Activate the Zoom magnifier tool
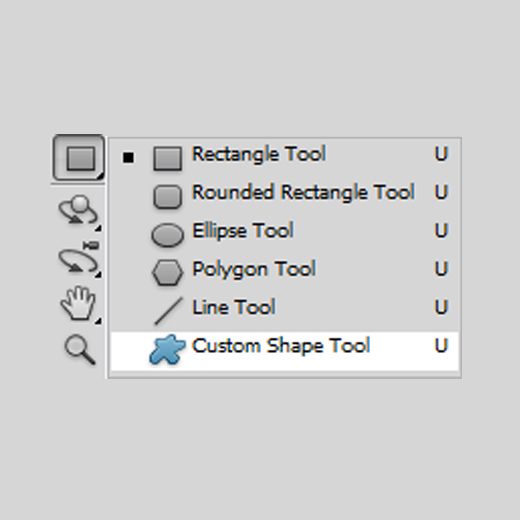 pyautogui.click(x=80, y=349)
